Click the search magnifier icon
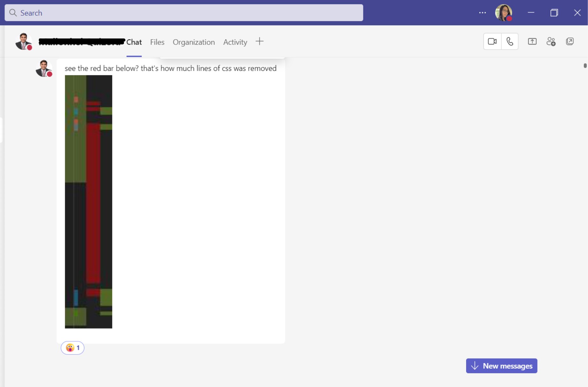The height and width of the screenshot is (387, 588). coord(13,13)
